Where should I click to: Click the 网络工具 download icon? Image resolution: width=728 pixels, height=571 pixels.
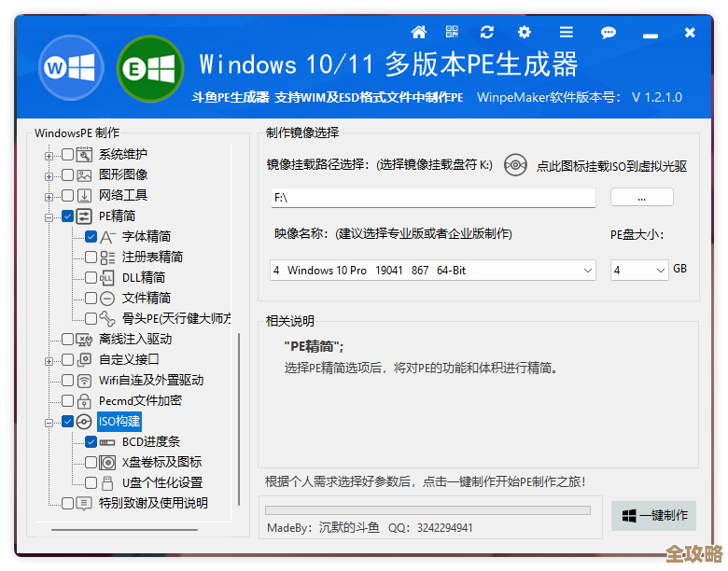[x=84, y=195]
